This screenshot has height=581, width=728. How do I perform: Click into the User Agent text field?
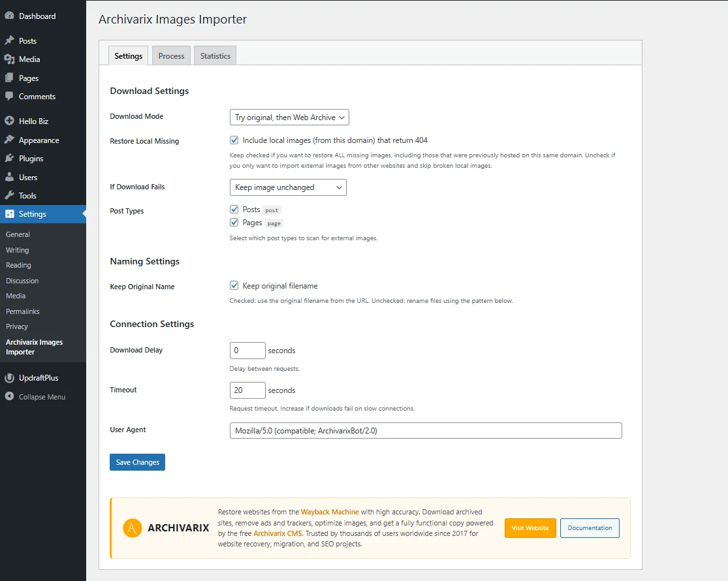(x=426, y=431)
